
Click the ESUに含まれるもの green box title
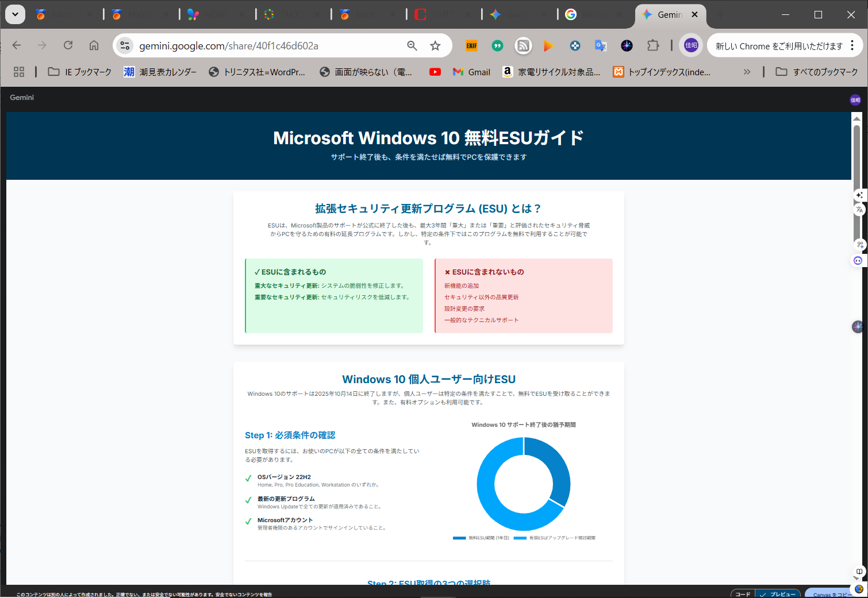290,272
